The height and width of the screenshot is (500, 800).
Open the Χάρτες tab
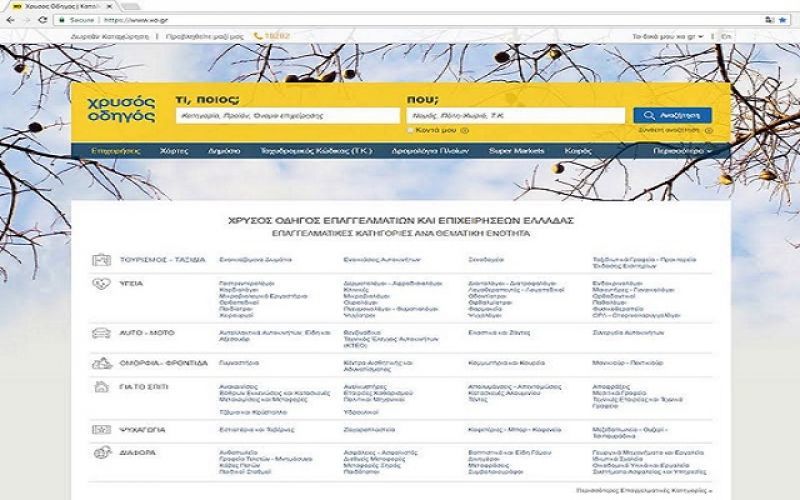point(174,151)
